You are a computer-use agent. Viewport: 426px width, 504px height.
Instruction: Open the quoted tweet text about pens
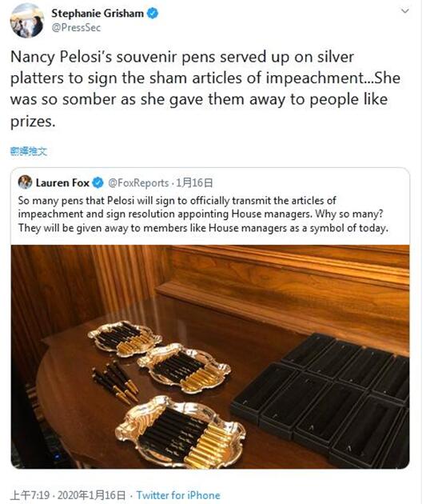point(203,214)
